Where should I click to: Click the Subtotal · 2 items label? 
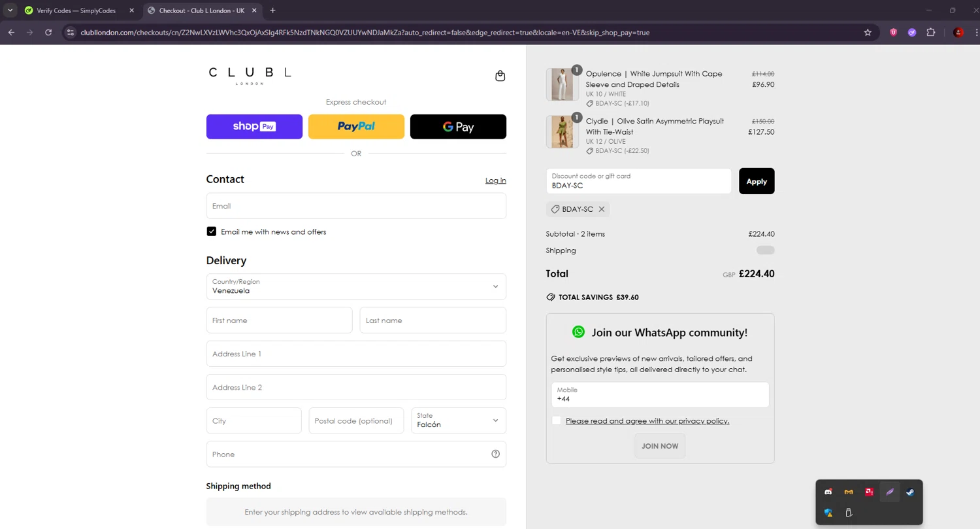point(576,234)
